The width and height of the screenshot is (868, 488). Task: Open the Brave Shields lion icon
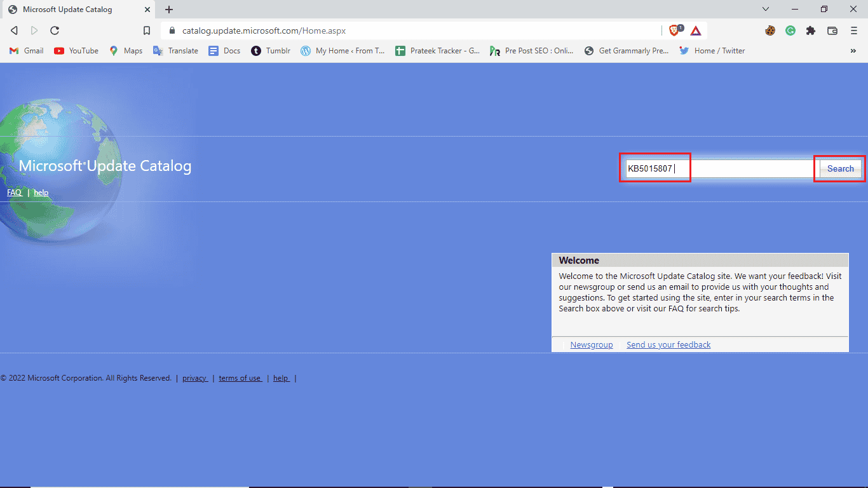[675, 30]
